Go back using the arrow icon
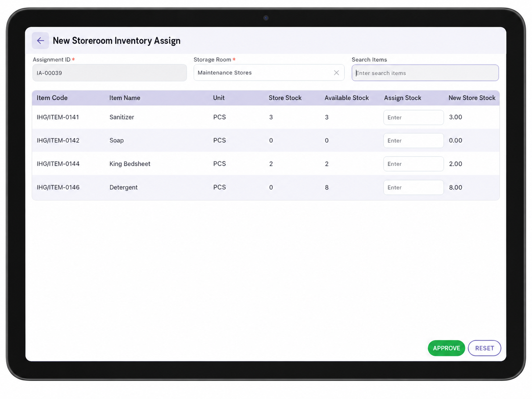The image size is (532, 399). [x=40, y=41]
